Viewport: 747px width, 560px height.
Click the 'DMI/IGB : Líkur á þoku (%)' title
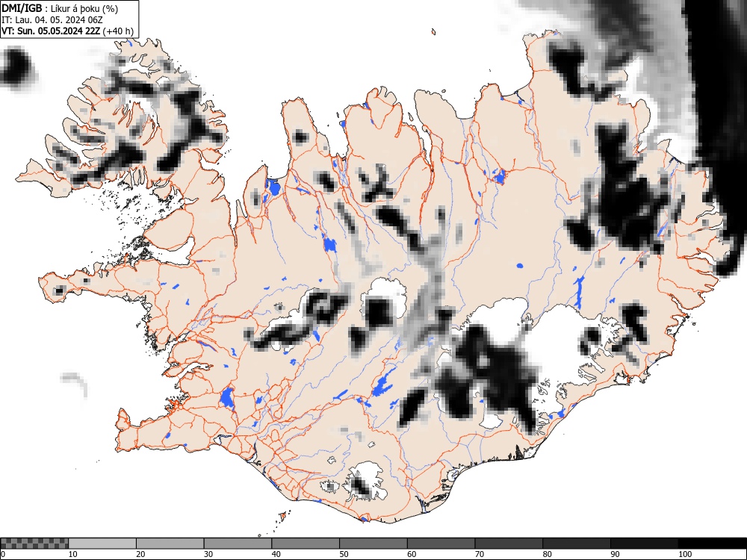click(60, 8)
